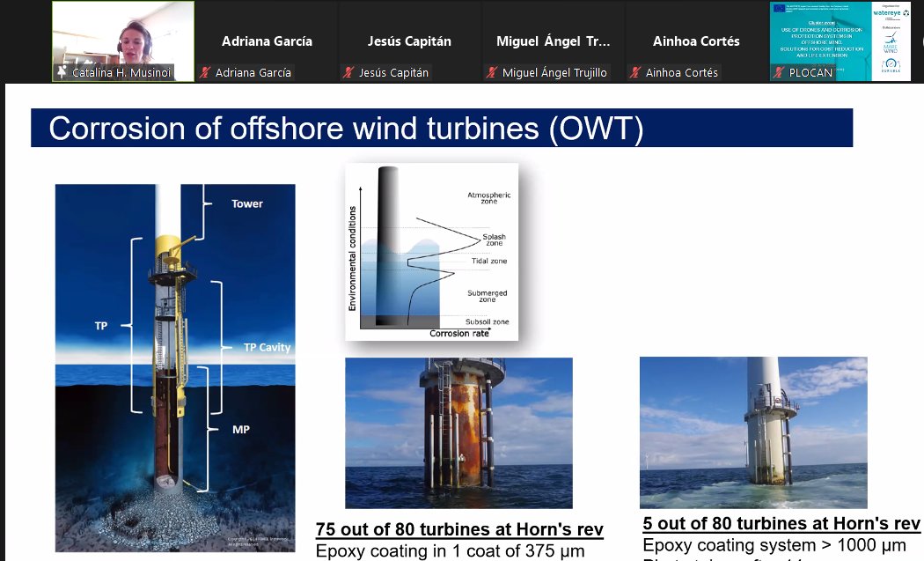The image size is (924, 561).
Task: Click the pinned icon beside Catalina H. Musinoi
Action: (62, 72)
